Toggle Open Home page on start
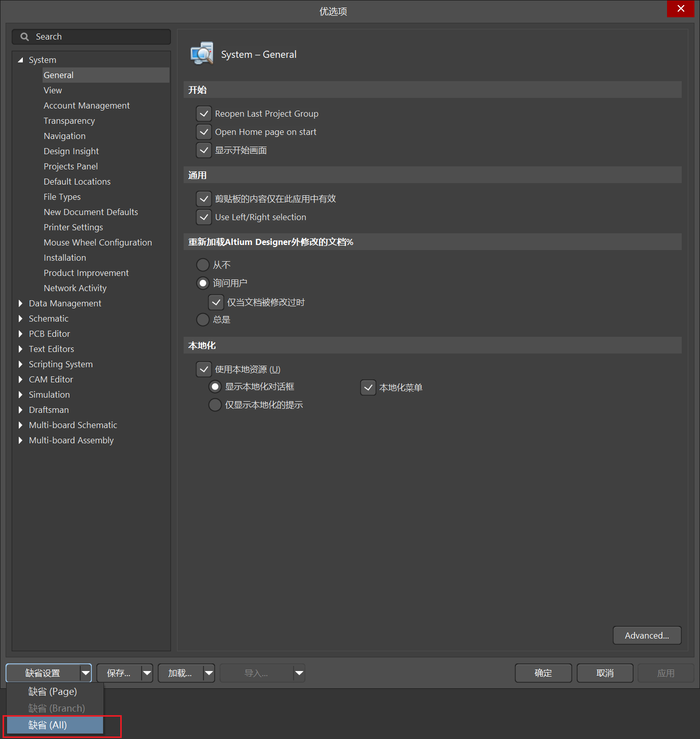The image size is (700, 739). (204, 132)
